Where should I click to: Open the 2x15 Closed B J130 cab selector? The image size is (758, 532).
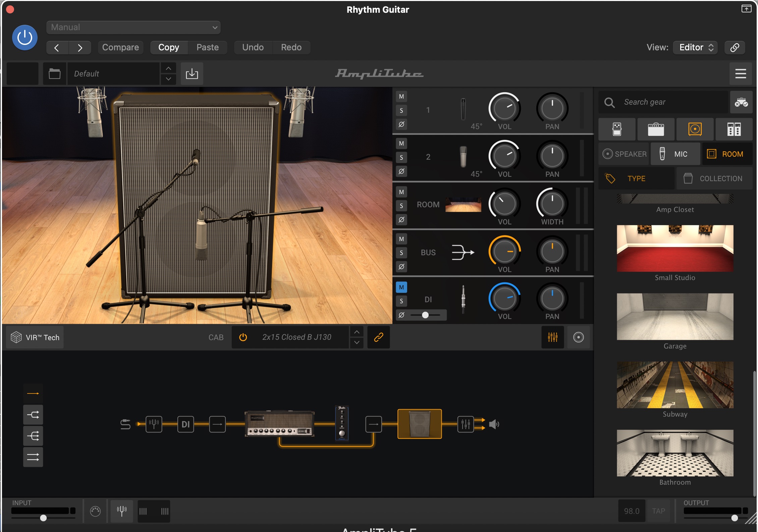pos(296,337)
